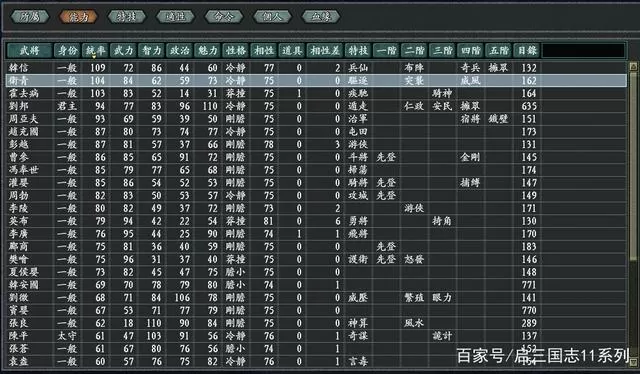
Task: Choose 劉徹 from the list
Action: pyautogui.click(x=19, y=298)
